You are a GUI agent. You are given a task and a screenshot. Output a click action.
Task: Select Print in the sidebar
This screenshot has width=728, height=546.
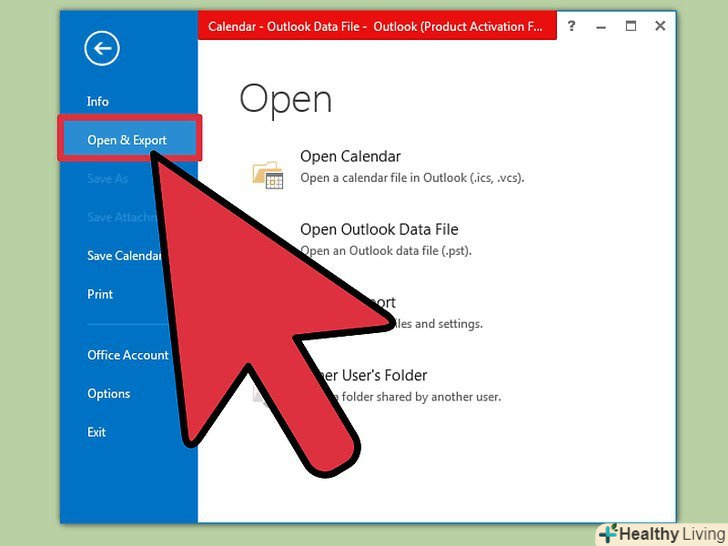click(100, 294)
